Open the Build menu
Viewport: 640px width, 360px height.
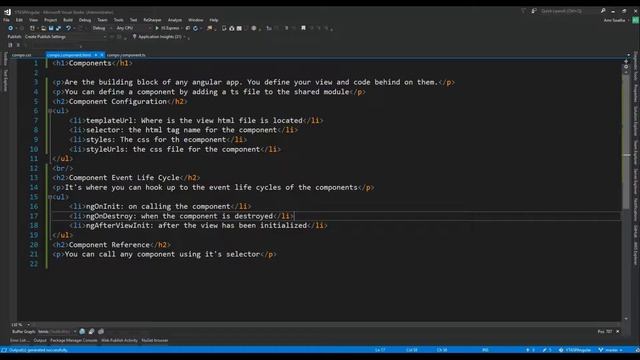[68, 20]
